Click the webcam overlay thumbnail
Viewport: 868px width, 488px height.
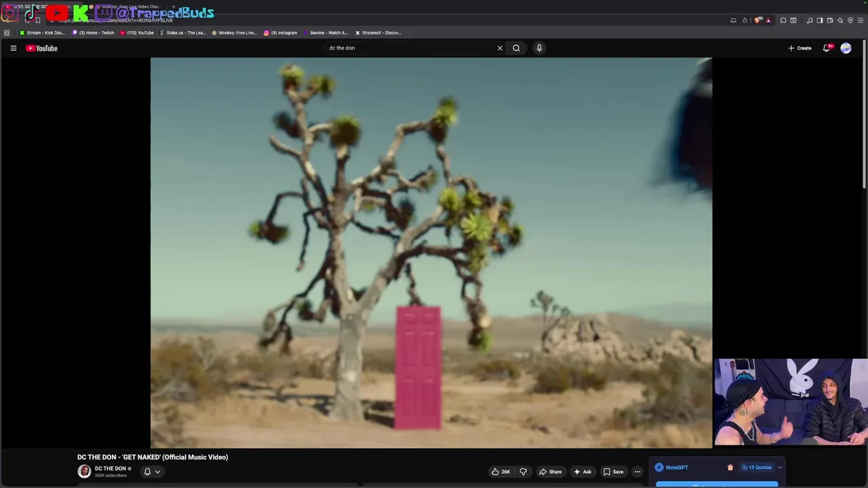coord(790,403)
